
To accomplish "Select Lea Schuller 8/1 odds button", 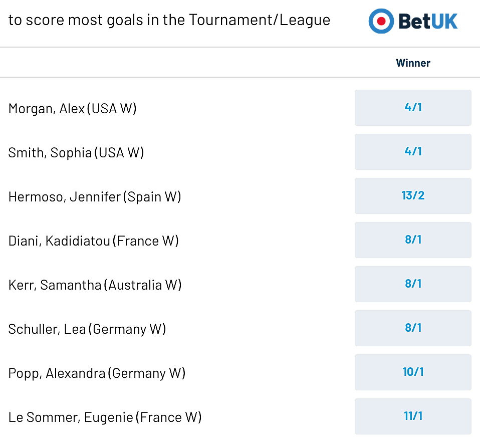I will point(413,328).
